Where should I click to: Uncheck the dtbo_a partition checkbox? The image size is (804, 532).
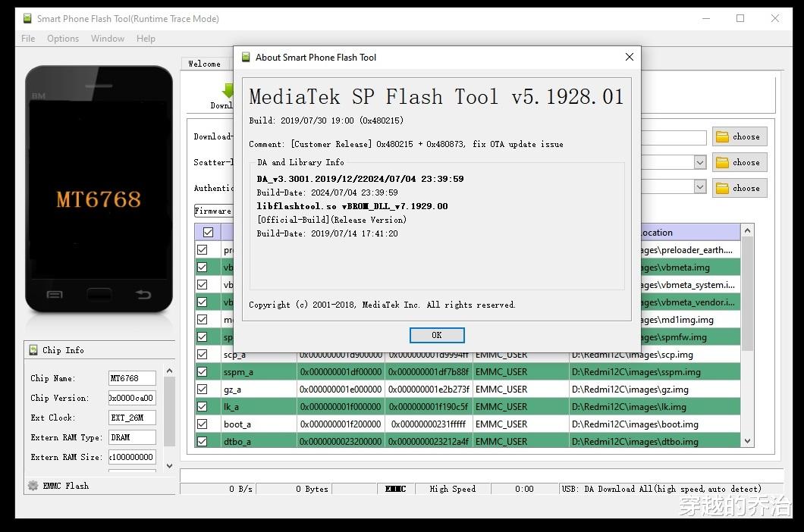[x=203, y=441]
